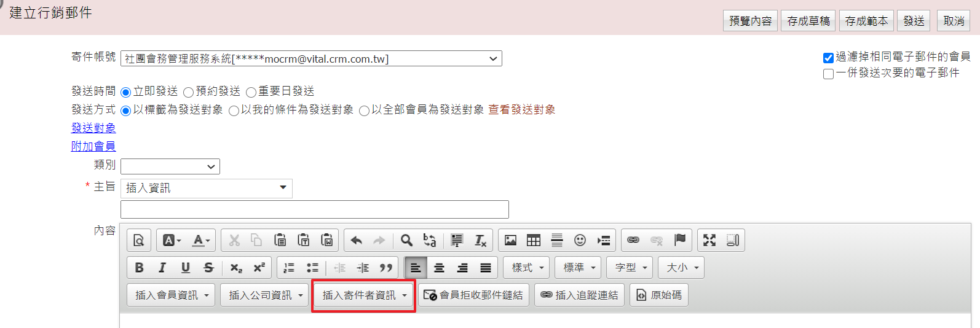The width and height of the screenshot is (980, 328).
Task: Click the Remove Format icon
Action: point(480,240)
